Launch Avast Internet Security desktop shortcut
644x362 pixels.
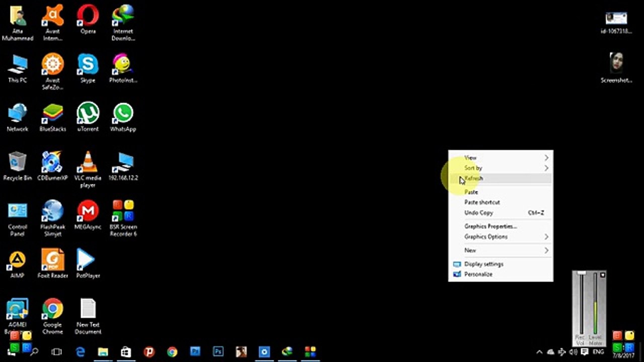pos(53,23)
